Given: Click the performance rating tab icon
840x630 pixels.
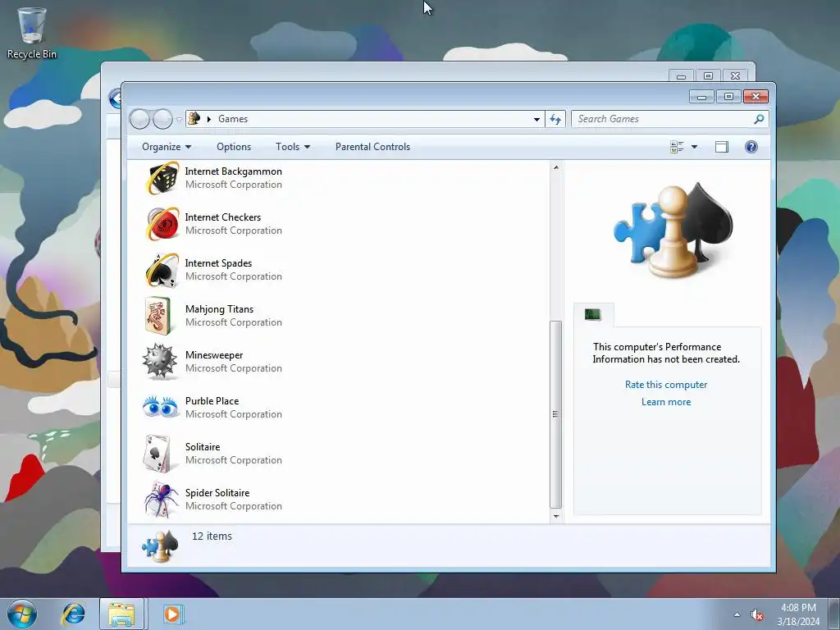Looking at the screenshot, I should pos(593,314).
